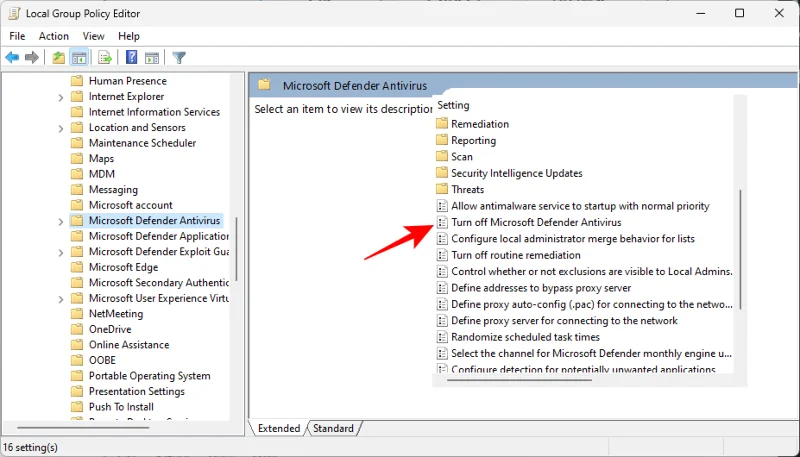
Task: Open the File menu
Action: tap(17, 36)
